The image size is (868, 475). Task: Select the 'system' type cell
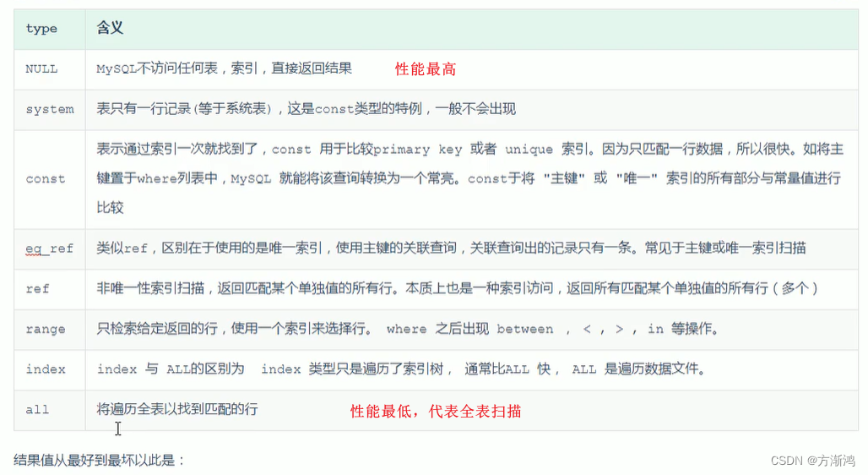50,110
